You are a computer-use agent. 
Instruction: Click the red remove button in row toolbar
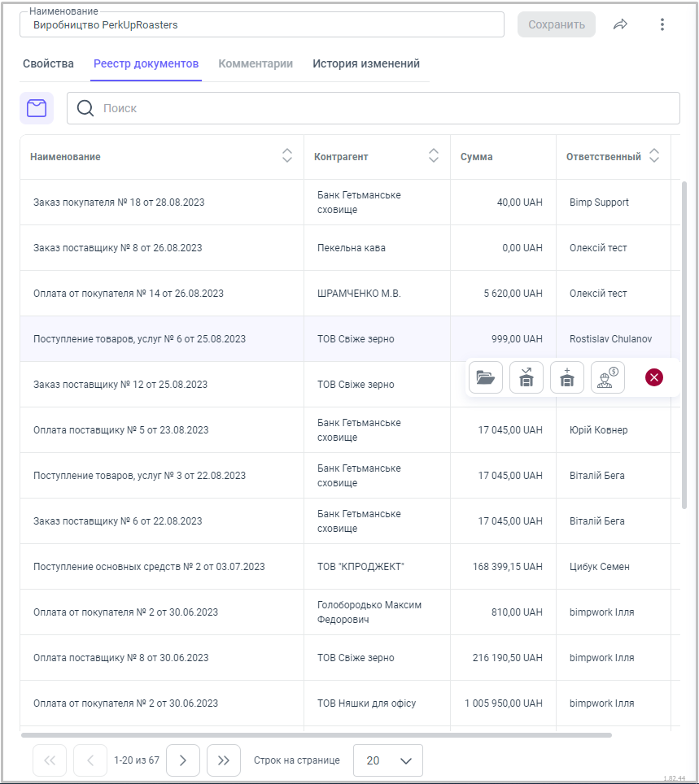[x=654, y=377]
